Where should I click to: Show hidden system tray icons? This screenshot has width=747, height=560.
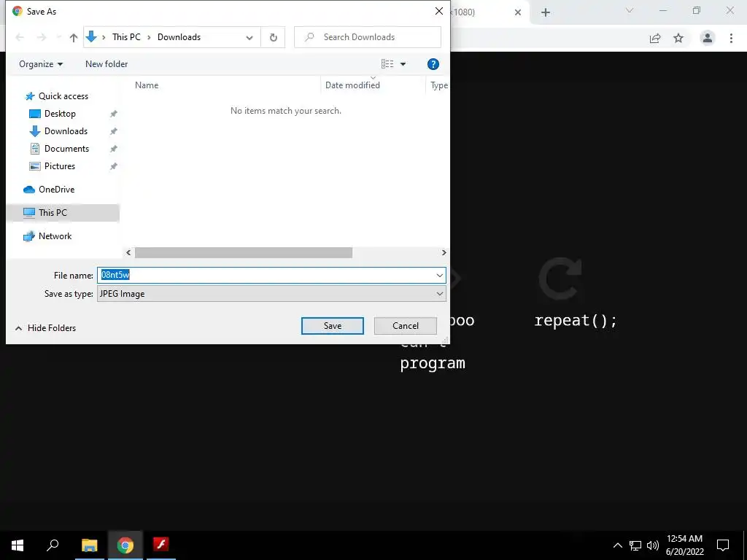pyautogui.click(x=617, y=545)
